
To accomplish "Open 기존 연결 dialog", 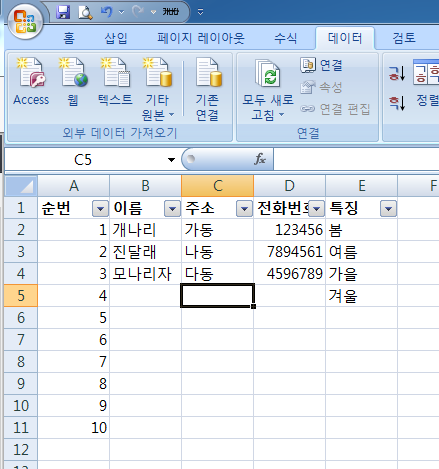I will coord(207,89).
